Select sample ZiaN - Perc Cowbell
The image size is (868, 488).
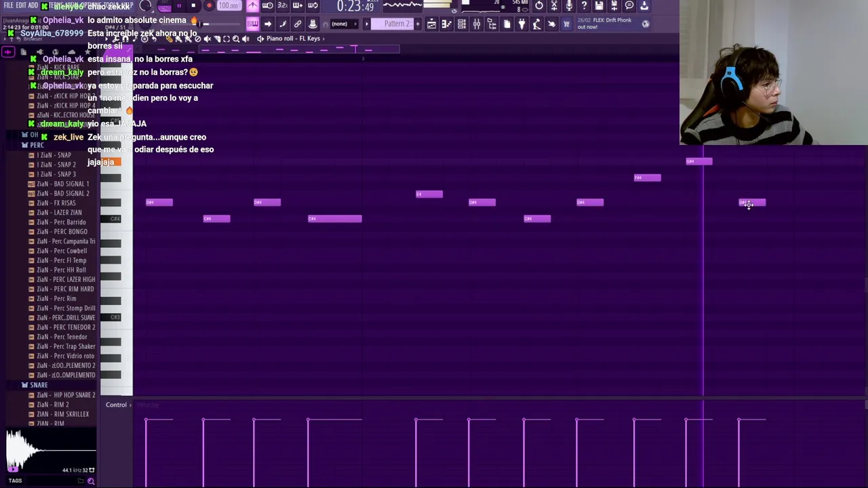(62, 251)
